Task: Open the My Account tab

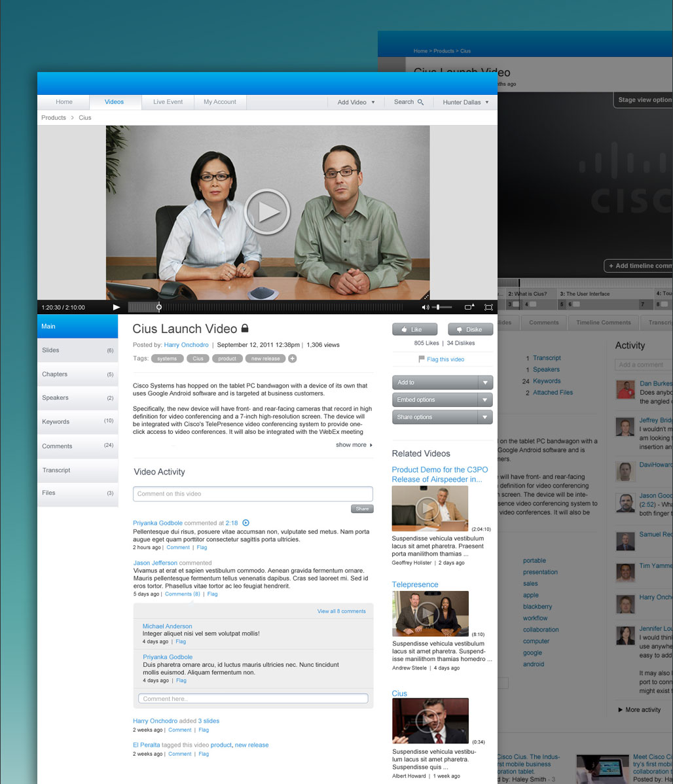Action: coord(220,101)
